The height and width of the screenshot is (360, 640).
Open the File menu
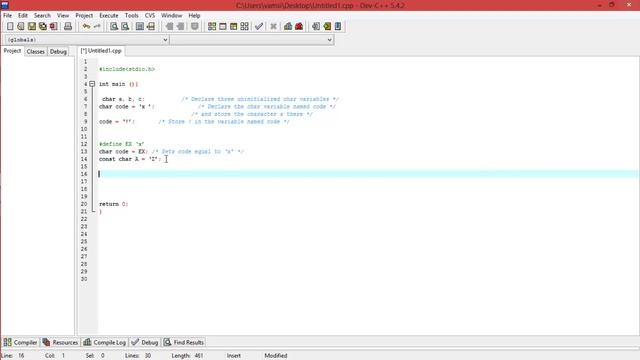[x=7, y=16]
